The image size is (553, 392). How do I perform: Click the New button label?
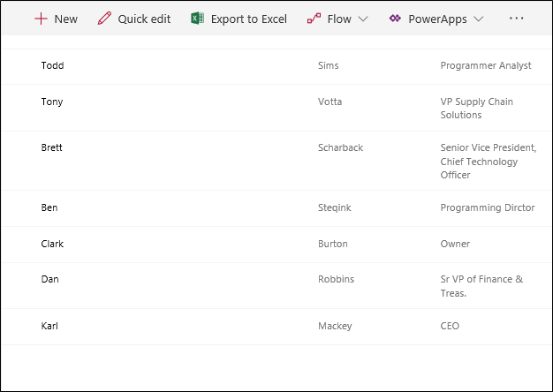(66, 19)
